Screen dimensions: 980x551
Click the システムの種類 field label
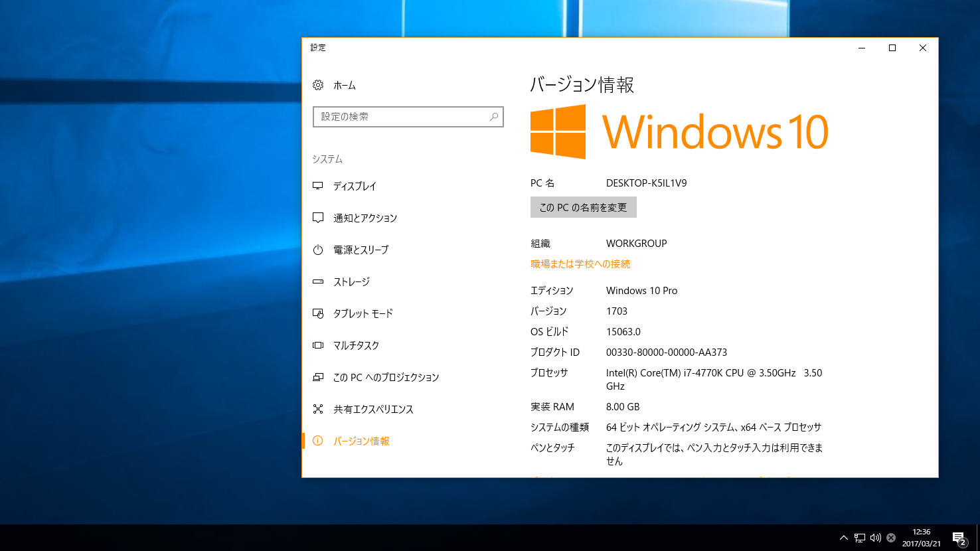coord(560,428)
